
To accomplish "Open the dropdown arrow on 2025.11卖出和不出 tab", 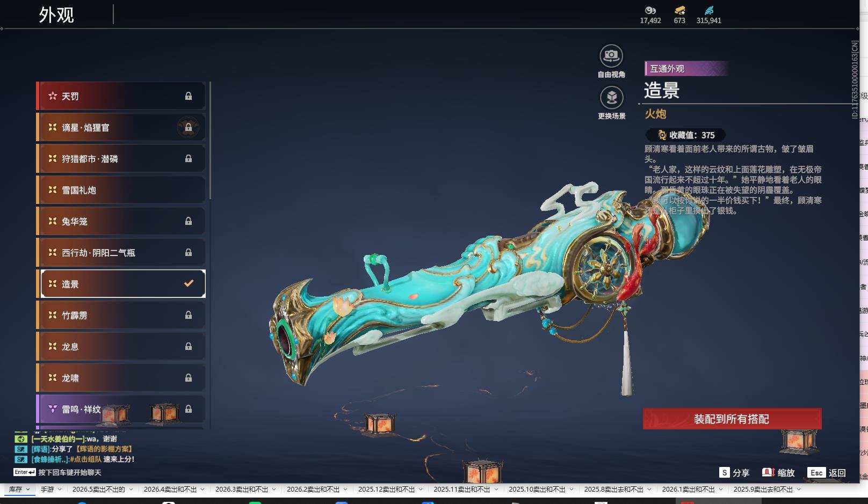I will tap(495, 490).
